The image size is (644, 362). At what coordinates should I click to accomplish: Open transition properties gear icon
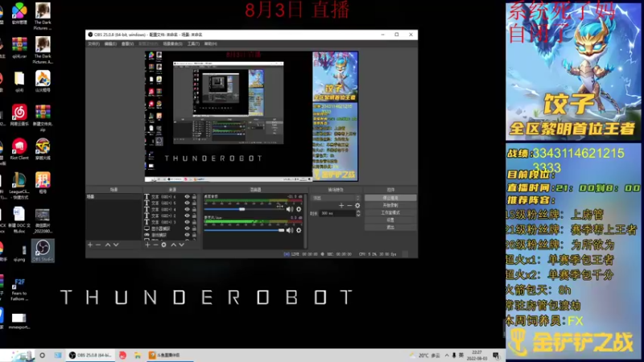[357, 206]
